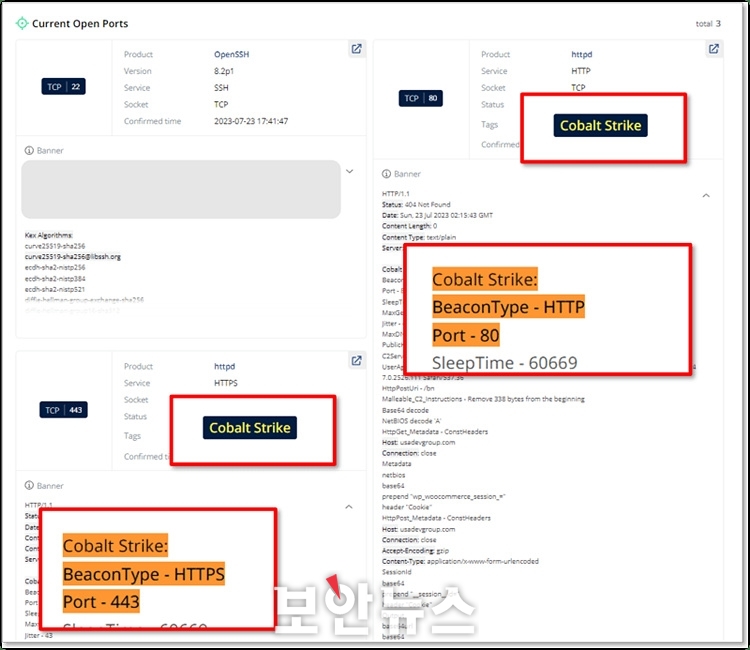Select the version value '8.2p1'

pyautogui.click(x=224, y=71)
